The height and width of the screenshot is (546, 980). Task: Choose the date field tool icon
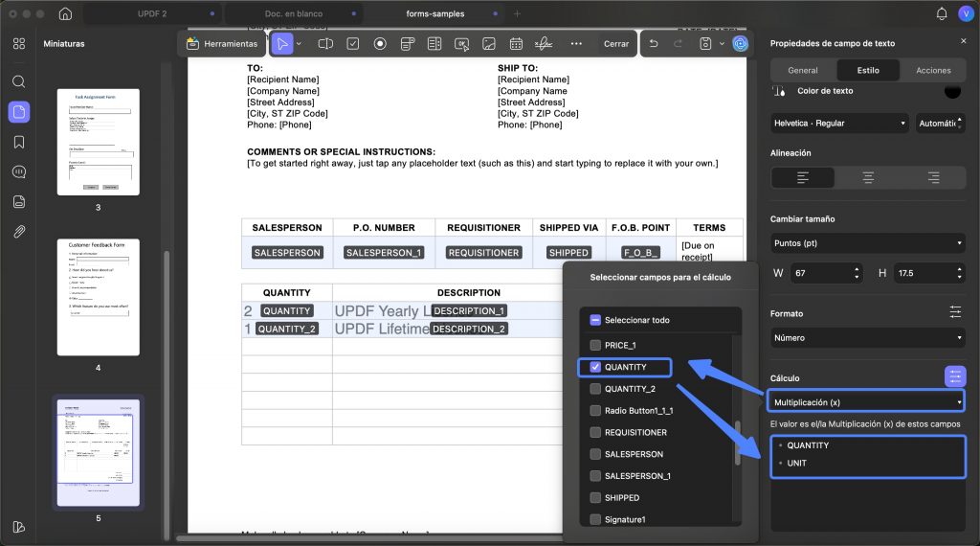click(516, 44)
